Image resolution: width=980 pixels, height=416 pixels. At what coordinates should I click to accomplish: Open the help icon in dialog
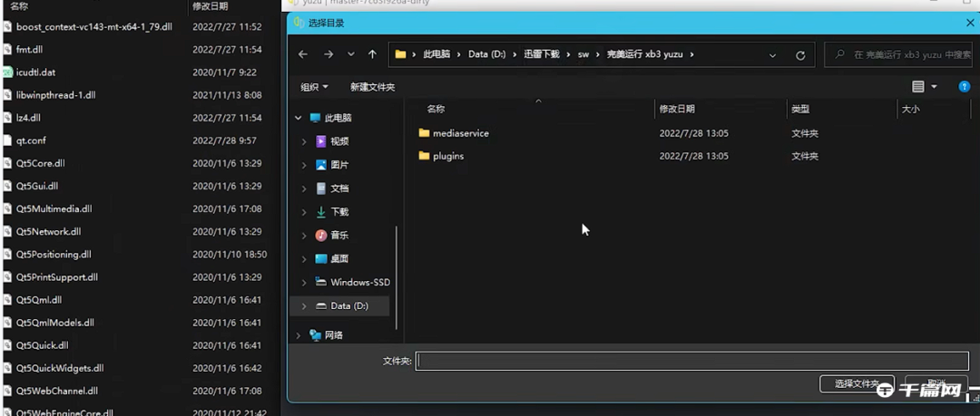click(965, 87)
